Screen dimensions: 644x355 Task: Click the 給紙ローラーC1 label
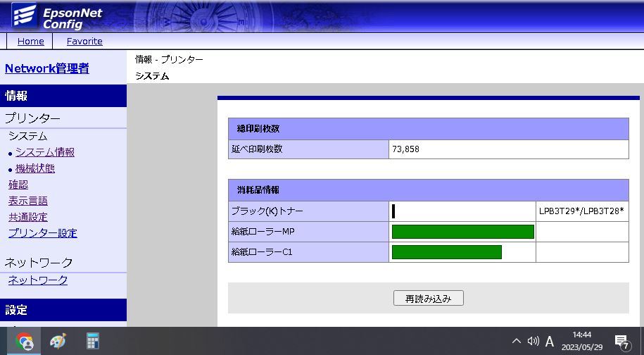point(262,252)
